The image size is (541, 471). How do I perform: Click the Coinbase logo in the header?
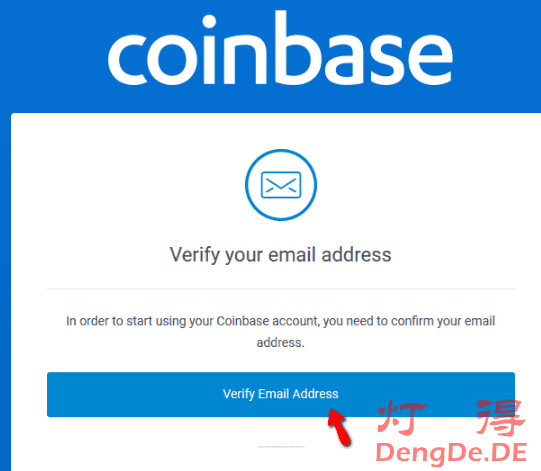pos(280,48)
